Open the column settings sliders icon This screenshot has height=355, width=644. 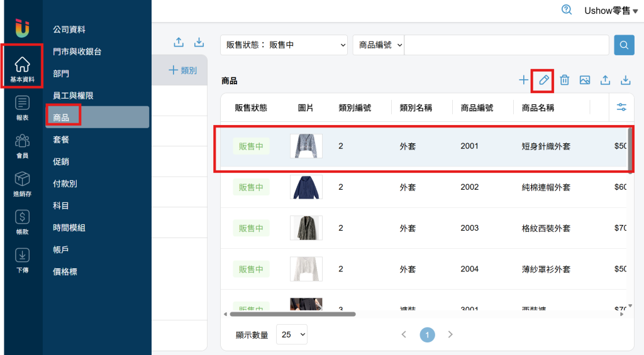coord(621,107)
